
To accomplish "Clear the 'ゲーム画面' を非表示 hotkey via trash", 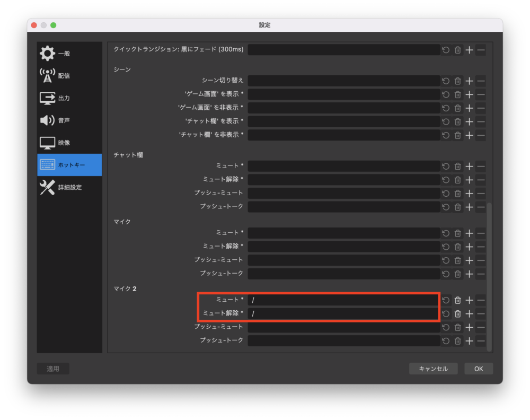I will pos(458,108).
